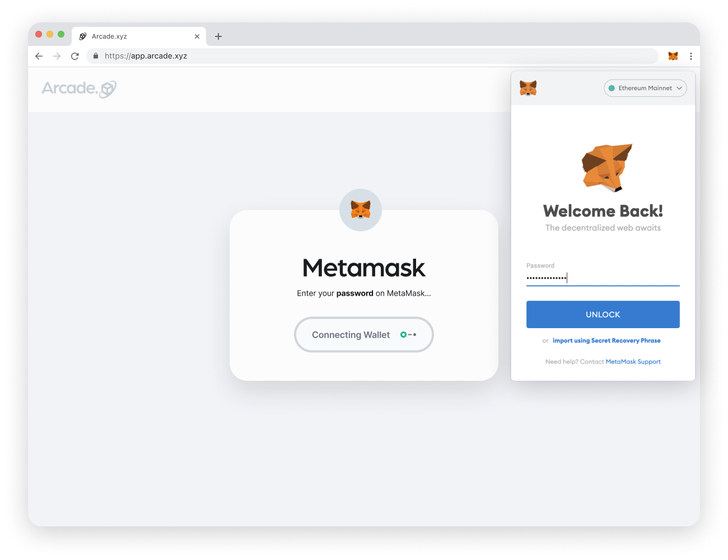This screenshot has width=728, height=560.
Task: Click the yellow minimize window button
Action: coord(50,34)
